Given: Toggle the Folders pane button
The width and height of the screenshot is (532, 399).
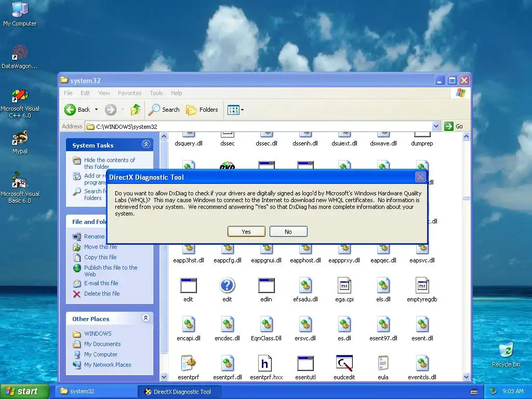Looking at the screenshot, I should 202,110.
